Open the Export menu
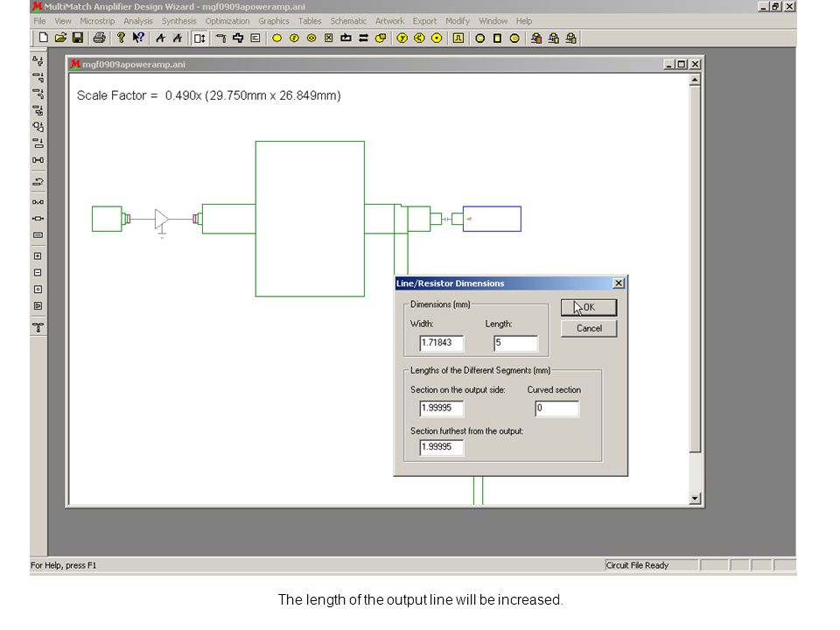The height and width of the screenshot is (630, 840). (x=424, y=21)
